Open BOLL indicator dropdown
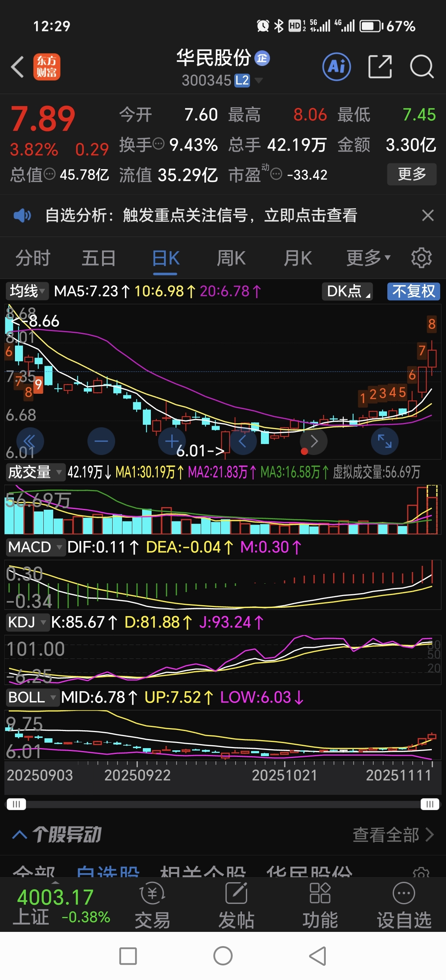This screenshot has height=980, width=446. (x=32, y=697)
